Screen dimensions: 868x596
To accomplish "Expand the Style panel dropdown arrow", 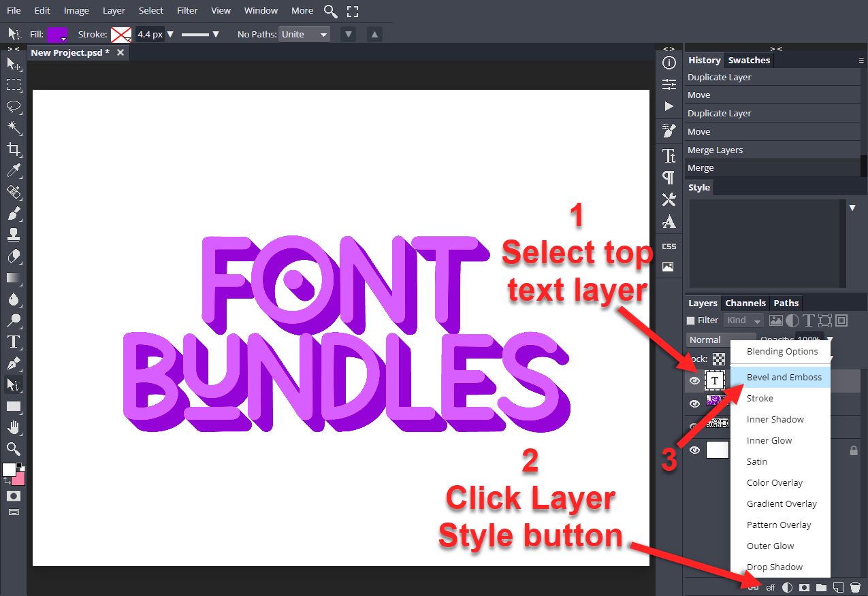I will click(852, 208).
